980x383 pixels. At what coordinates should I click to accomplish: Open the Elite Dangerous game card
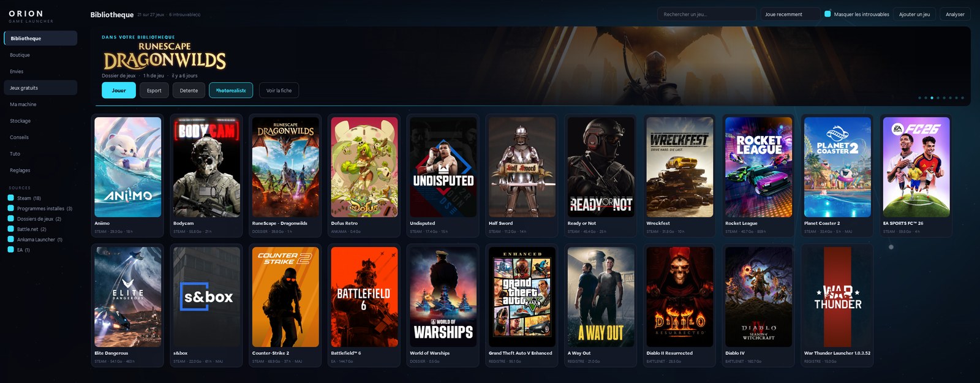click(x=128, y=306)
